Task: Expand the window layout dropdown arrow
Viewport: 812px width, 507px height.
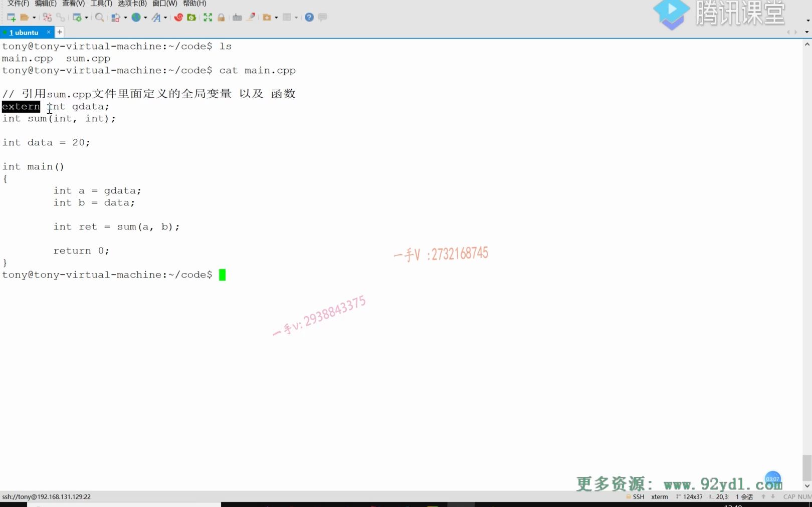Action: pyautogui.click(x=297, y=17)
